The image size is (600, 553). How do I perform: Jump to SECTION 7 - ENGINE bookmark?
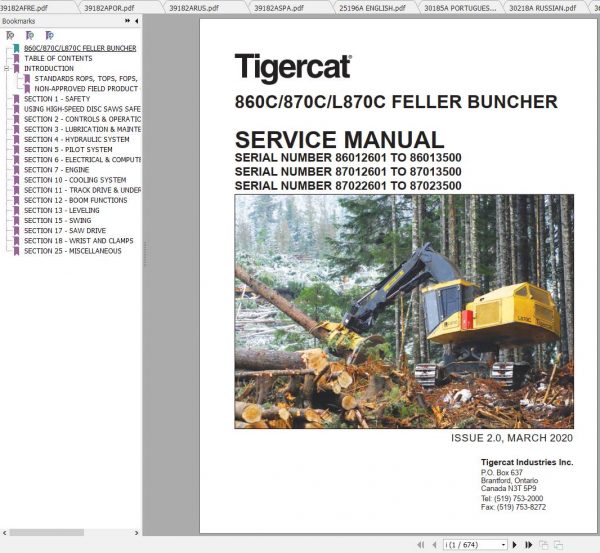pos(56,170)
